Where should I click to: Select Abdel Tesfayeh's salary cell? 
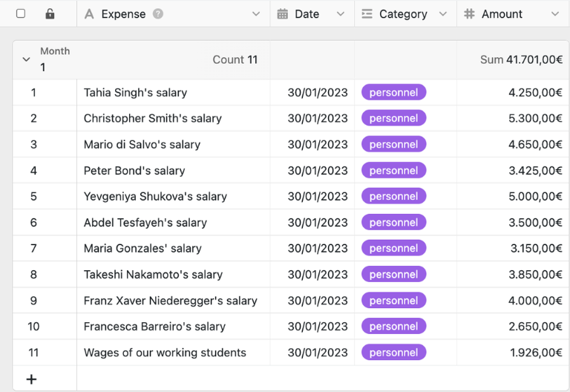(174, 223)
